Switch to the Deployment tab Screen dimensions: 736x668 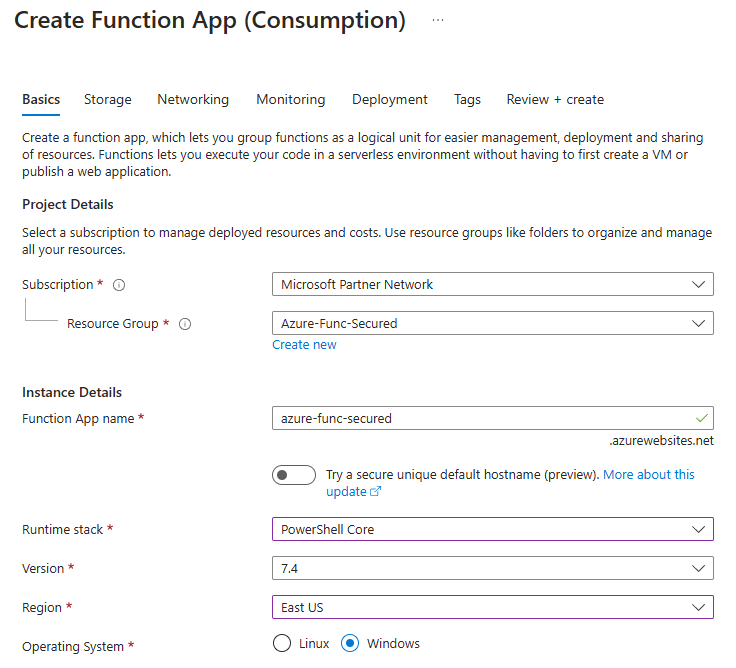(390, 100)
